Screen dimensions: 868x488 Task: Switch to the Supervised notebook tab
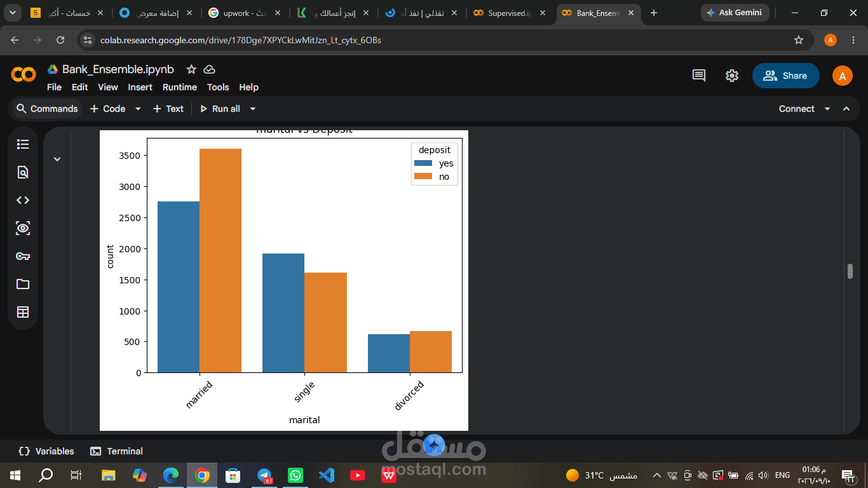click(x=510, y=13)
